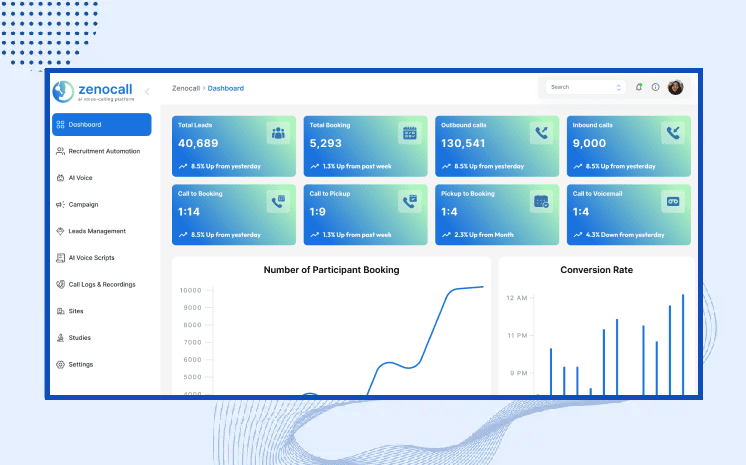
Task: Click the Call to Pickup icon
Action: point(409,201)
